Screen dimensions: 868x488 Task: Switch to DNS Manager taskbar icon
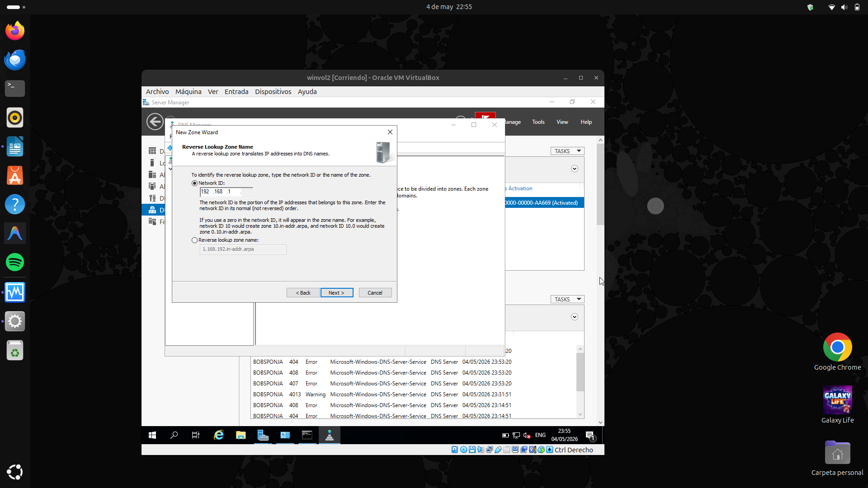tap(330, 435)
